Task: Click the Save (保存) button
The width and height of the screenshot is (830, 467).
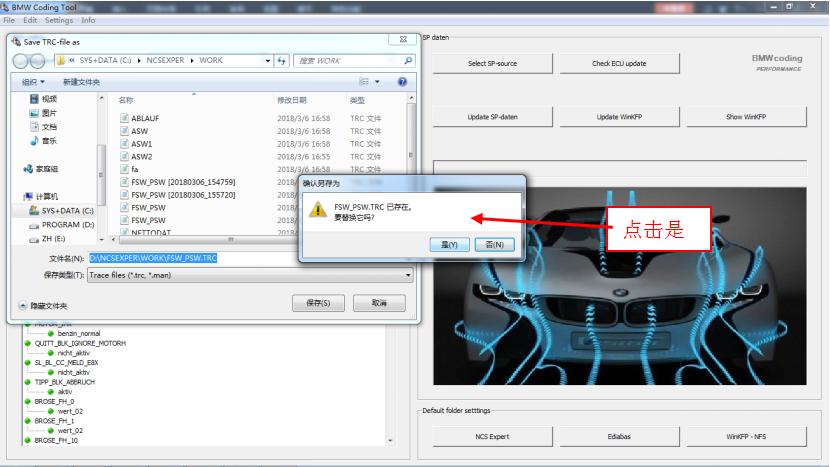Action: [x=318, y=303]
